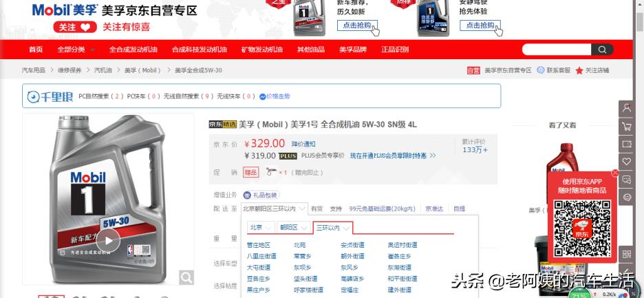This screenshot has width=644, height=298.
Task: Click the 礼品包装 gift wrapping option
Action: 261,195
